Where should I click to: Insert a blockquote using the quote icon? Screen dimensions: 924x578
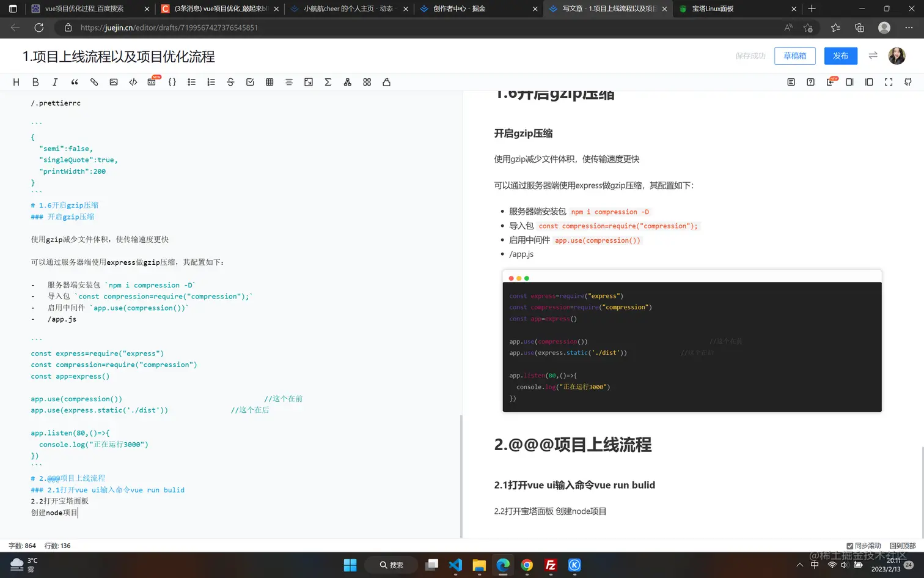click(x=75, y=82)
